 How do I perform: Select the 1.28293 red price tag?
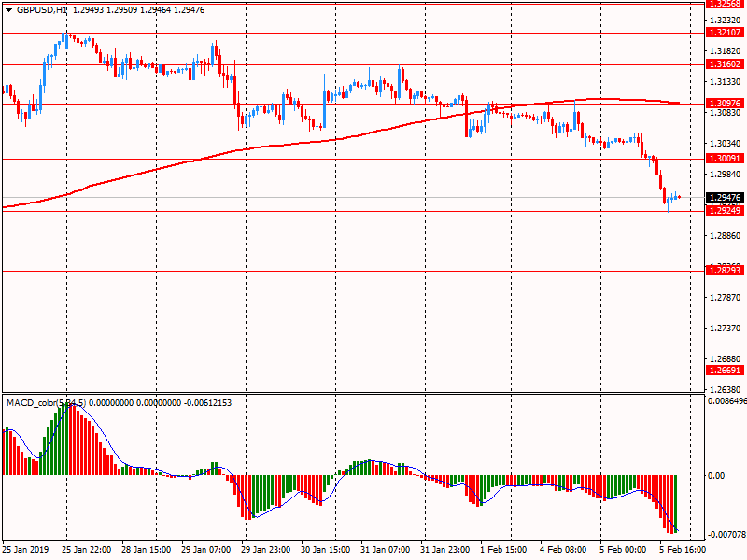[x=726, y=271]
